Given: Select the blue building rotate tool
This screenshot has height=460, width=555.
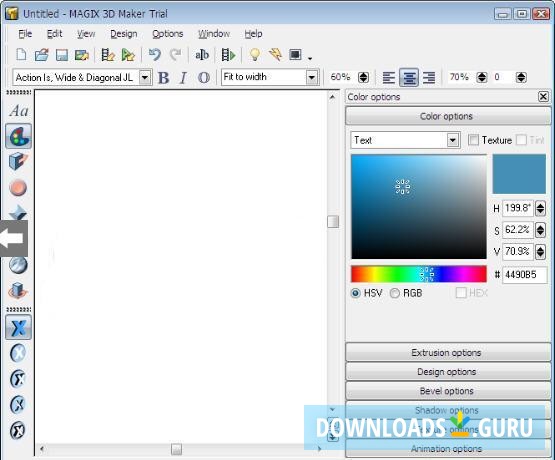Looking at the screenshot, I should coord(18,291).
